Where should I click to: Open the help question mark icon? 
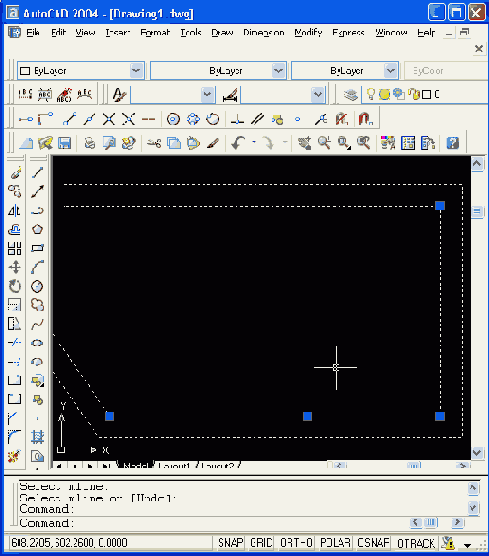pyautogui.click(x=452, y=143)
